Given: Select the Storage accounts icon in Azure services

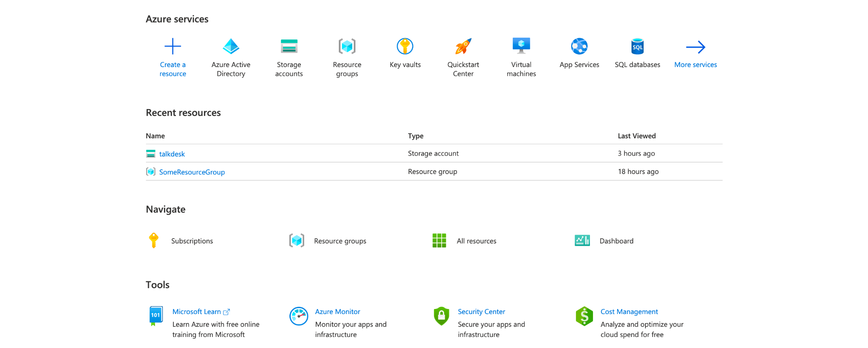Looking at the screenshot, I should pyautogui.click(x=289, y=46).
